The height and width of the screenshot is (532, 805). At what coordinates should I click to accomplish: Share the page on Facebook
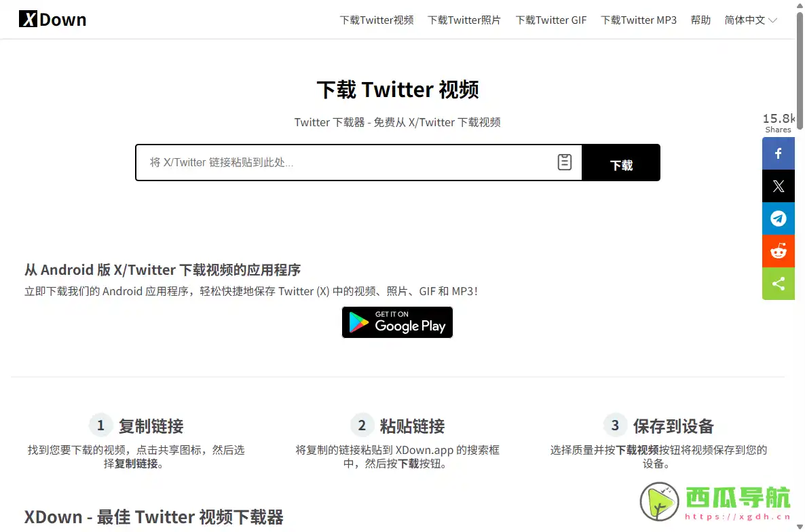[779, 153]
